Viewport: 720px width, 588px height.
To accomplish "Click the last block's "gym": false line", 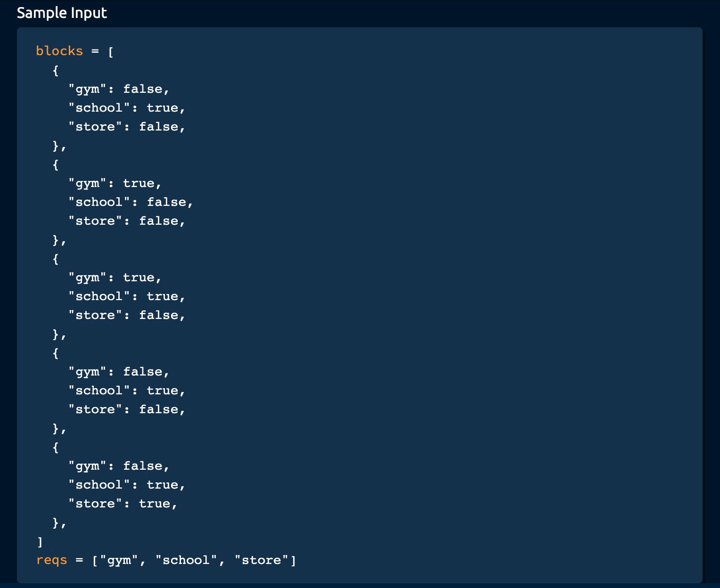I will tap(119, 466).
